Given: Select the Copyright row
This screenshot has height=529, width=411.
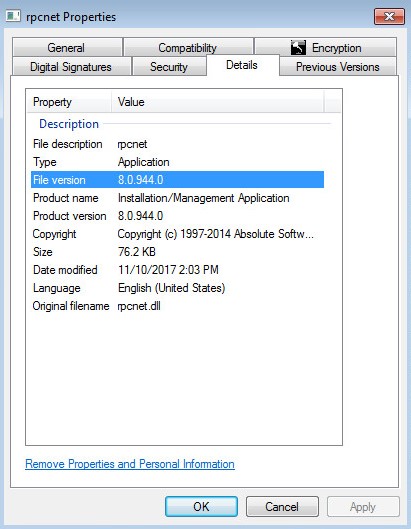Looking at the screenshot, I should point(177,234).
